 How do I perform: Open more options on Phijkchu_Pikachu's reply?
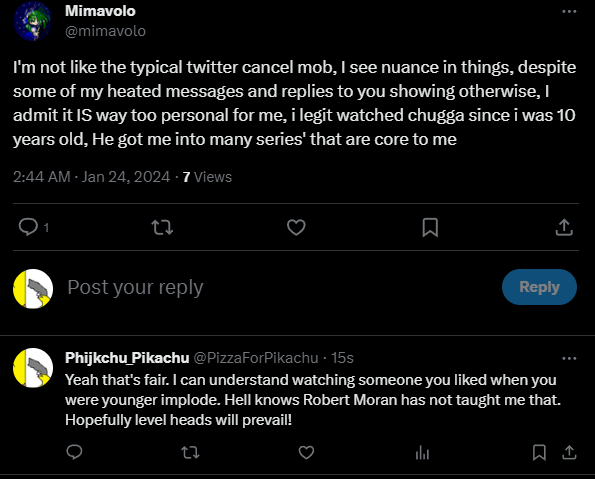tap(569, 358)
